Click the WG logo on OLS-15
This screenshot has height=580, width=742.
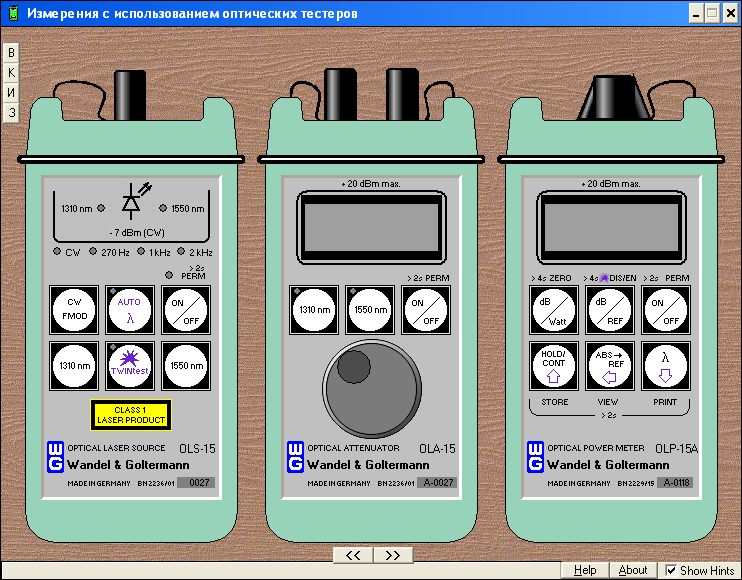55,457
